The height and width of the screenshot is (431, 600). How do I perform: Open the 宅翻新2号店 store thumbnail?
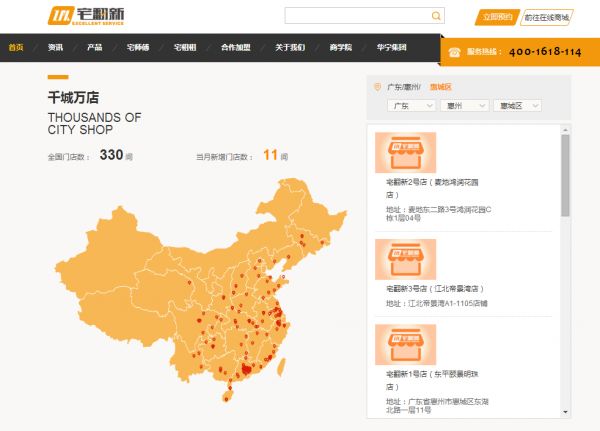pos(405,153)
